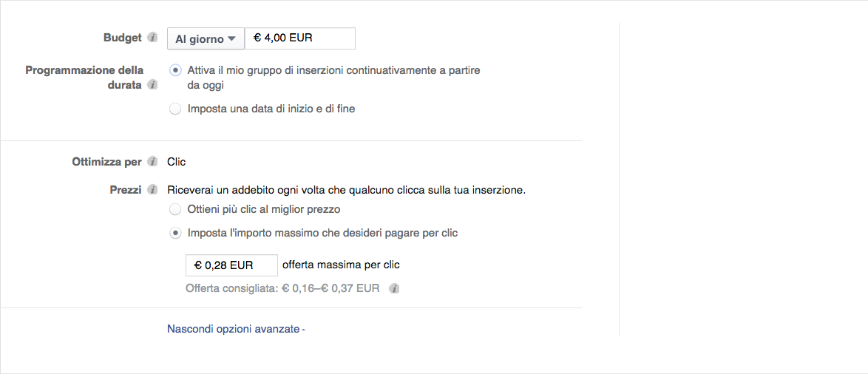The width and height of the screenshot is (868, 374).
Task: Click the Budget label text
Action: [x=123, y=38]
